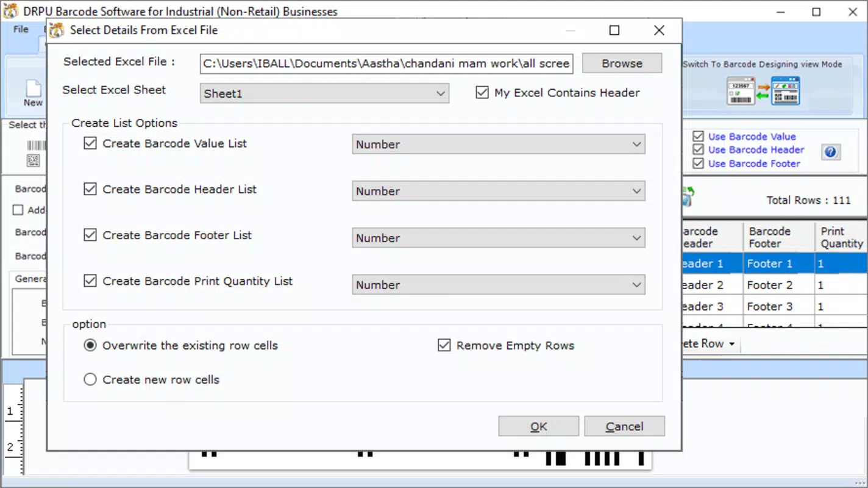Click the Browse button

point(622,63)
